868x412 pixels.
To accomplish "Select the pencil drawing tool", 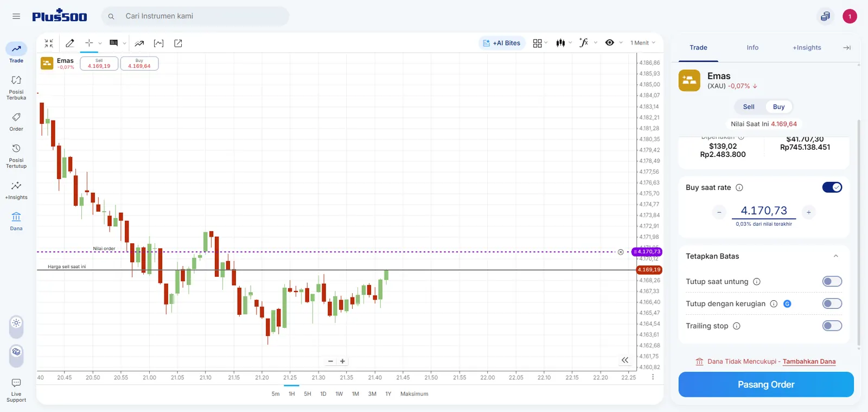I will point(70,43).
